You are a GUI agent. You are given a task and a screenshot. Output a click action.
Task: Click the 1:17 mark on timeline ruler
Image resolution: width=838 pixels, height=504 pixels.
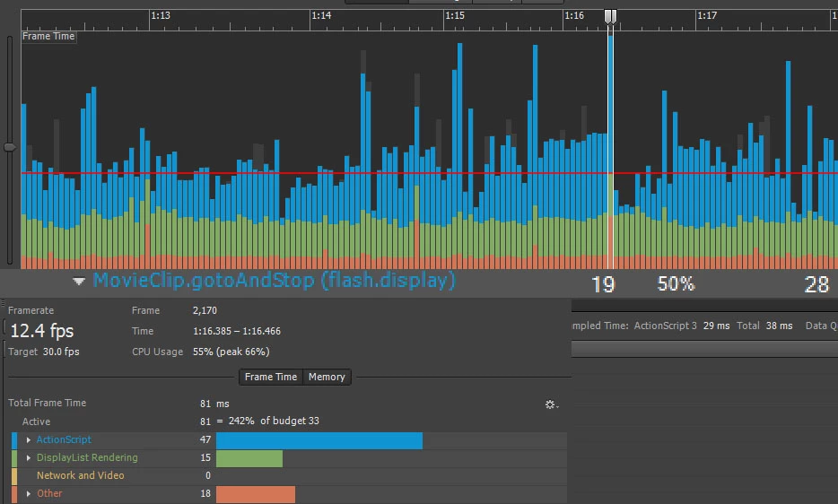coord(706,15)
